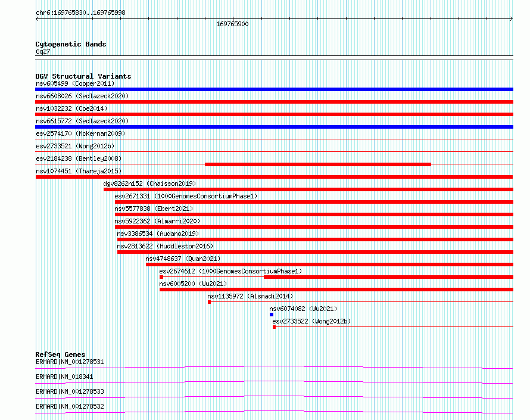
Task: Click the 169765900 ruler position label
Action: click(232, 24)
